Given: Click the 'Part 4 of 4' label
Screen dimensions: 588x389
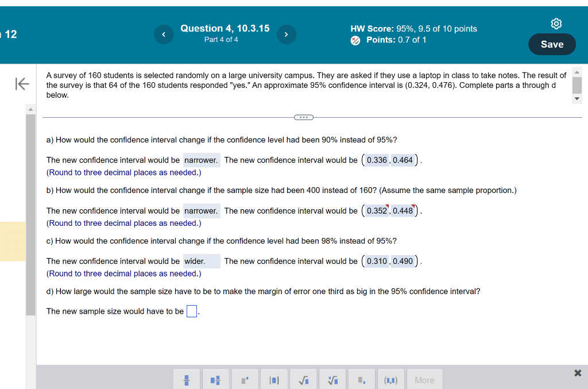Looking at the screenshot, I should (221, 40).
